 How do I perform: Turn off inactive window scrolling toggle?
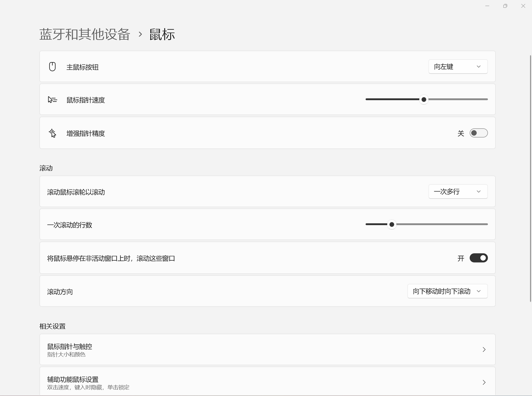479,258
